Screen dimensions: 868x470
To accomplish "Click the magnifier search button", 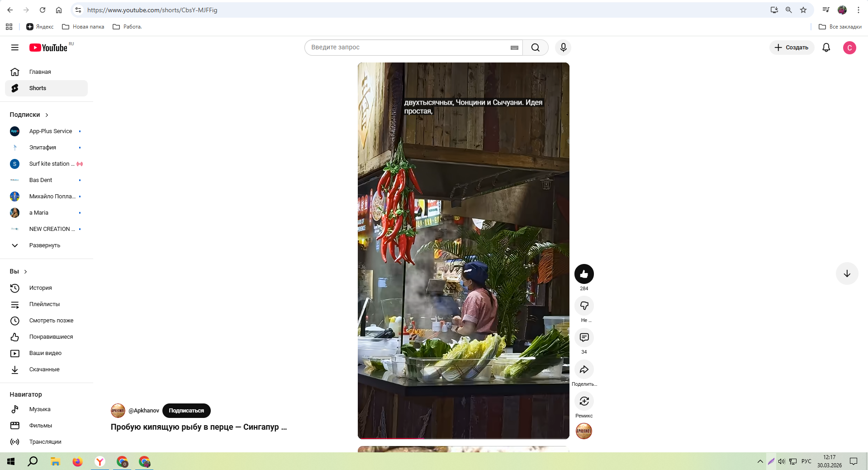I will [x=536, y=48].
